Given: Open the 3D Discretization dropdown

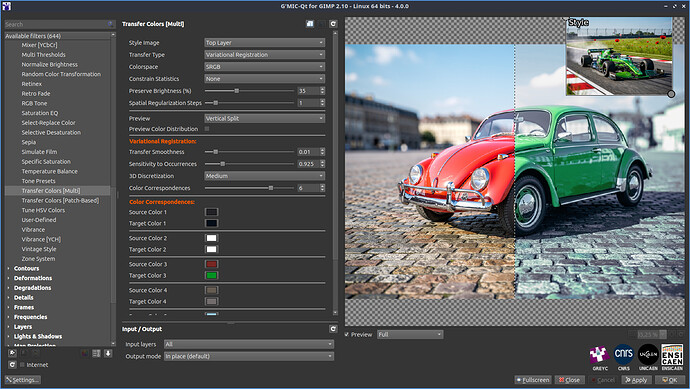Looking at the screenshot, I should click(x=264, y=176).
